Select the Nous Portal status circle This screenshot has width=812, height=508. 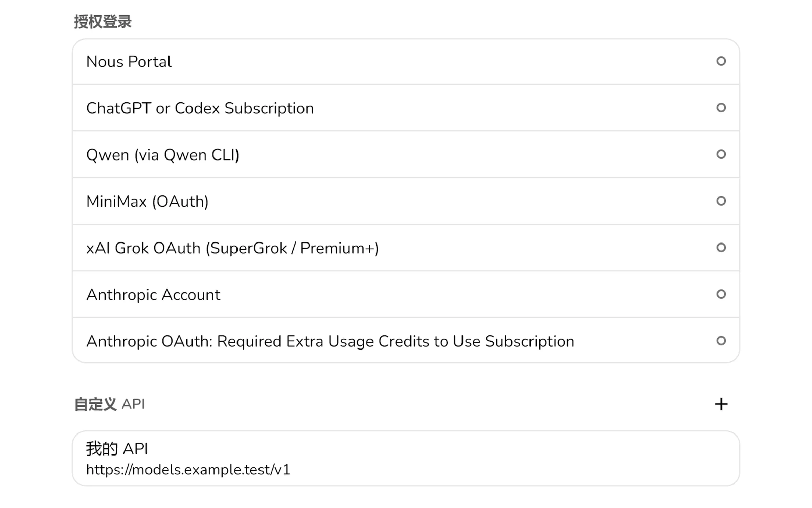721,61
